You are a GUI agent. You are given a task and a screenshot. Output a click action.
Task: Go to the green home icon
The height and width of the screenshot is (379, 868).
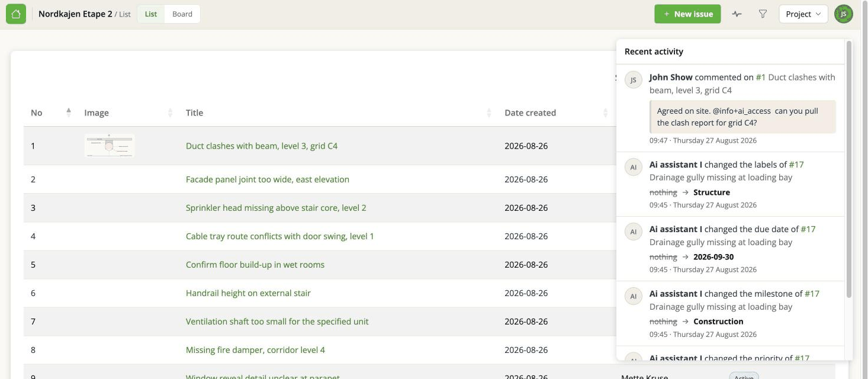(15, 14)
